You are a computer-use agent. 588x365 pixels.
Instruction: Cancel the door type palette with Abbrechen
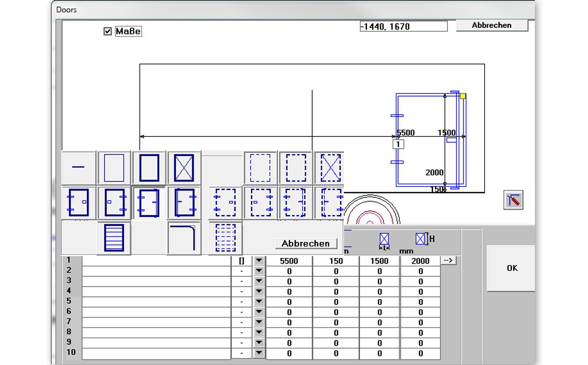306,244
